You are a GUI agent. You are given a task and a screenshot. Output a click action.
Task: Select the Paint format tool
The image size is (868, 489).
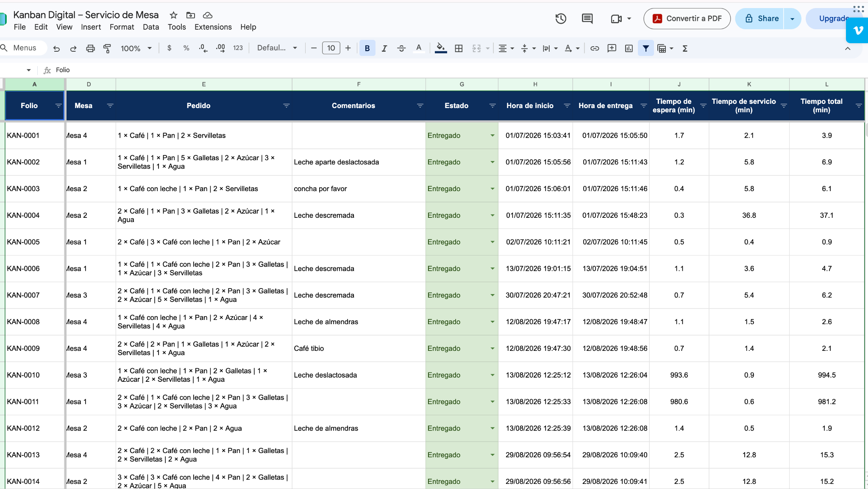107,48
